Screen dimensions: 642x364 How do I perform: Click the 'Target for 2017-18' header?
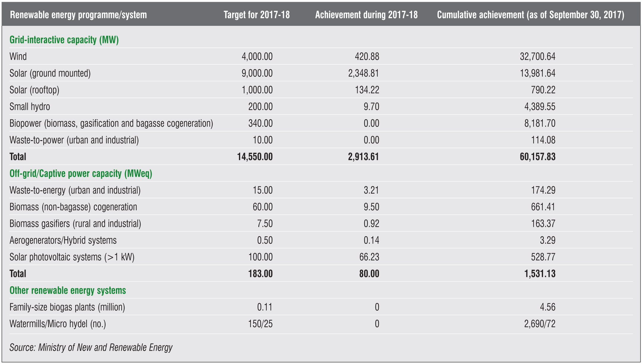tap(257, 15)
